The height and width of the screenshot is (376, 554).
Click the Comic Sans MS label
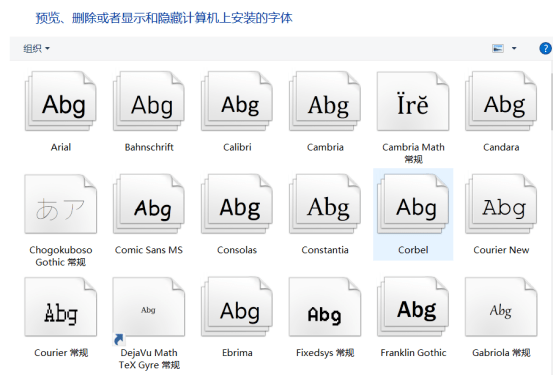pos(149,250)
